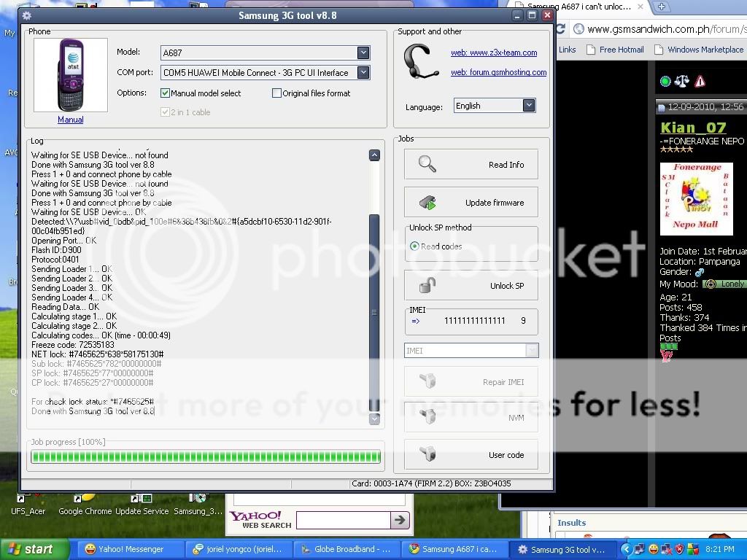747x560 pixels.
Task: Select Read codes radio button
Action: click(x=414, y=246)
